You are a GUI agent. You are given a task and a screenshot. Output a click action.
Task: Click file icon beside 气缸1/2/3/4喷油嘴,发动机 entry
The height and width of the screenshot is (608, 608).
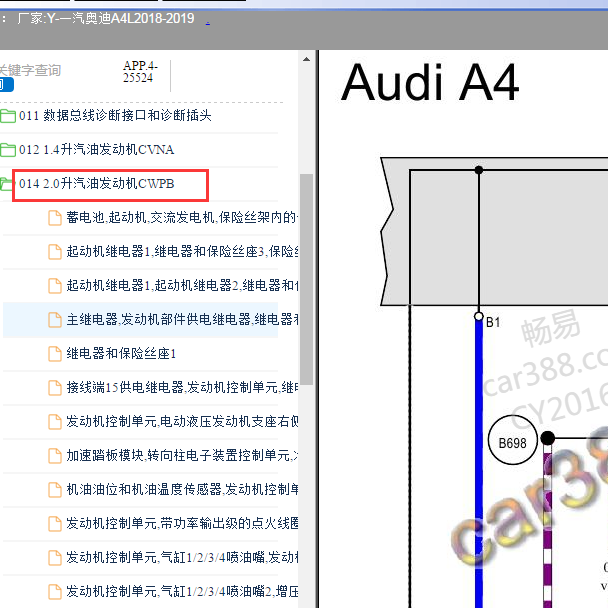tap(55, 558)
